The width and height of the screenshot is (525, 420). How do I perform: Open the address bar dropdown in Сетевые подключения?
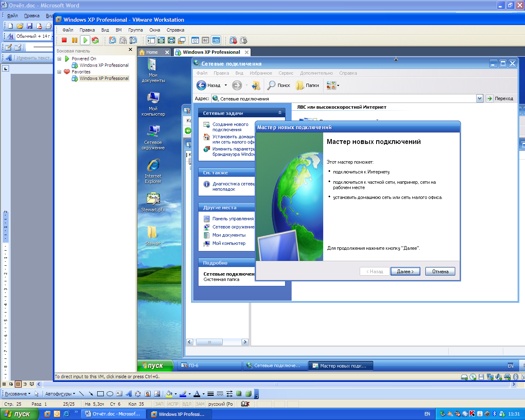(x=479, y=98)
